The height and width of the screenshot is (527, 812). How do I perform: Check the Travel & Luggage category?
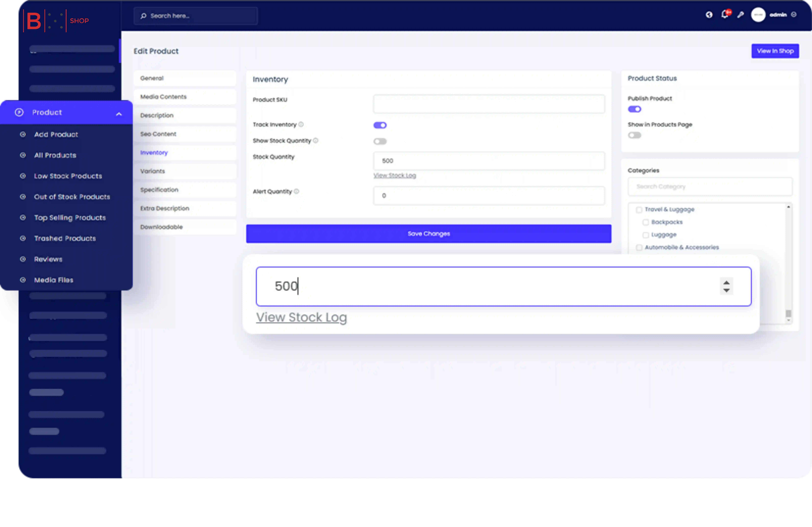(639, 210)
